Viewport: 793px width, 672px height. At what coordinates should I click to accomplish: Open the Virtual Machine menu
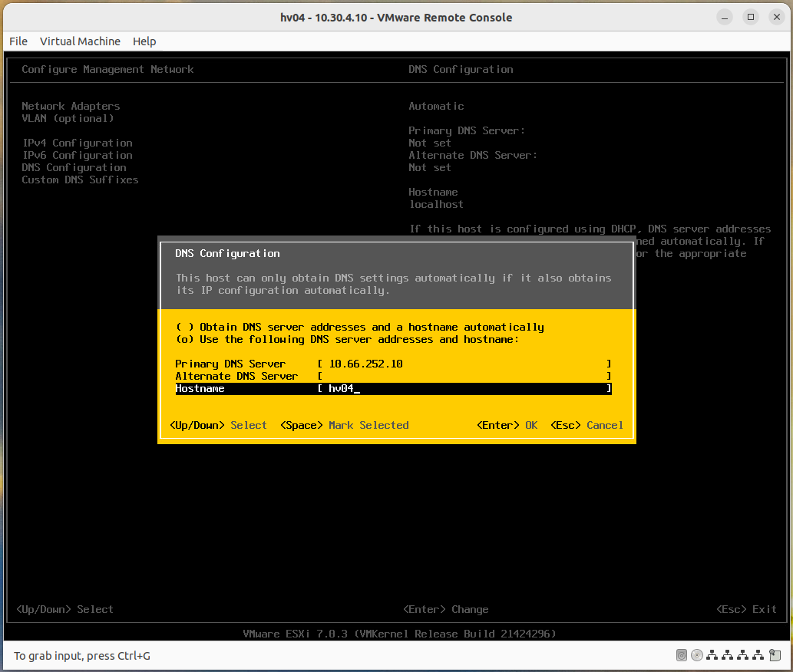click(80, 41)
